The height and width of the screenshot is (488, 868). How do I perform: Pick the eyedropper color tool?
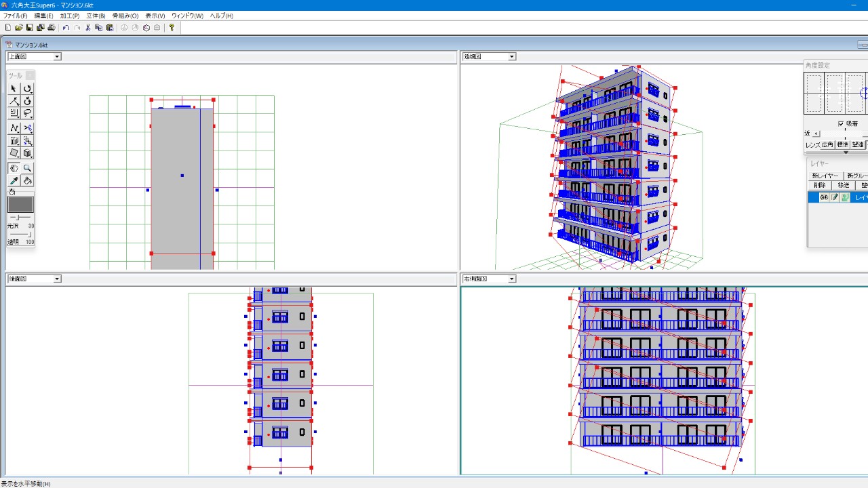[14, 181]
